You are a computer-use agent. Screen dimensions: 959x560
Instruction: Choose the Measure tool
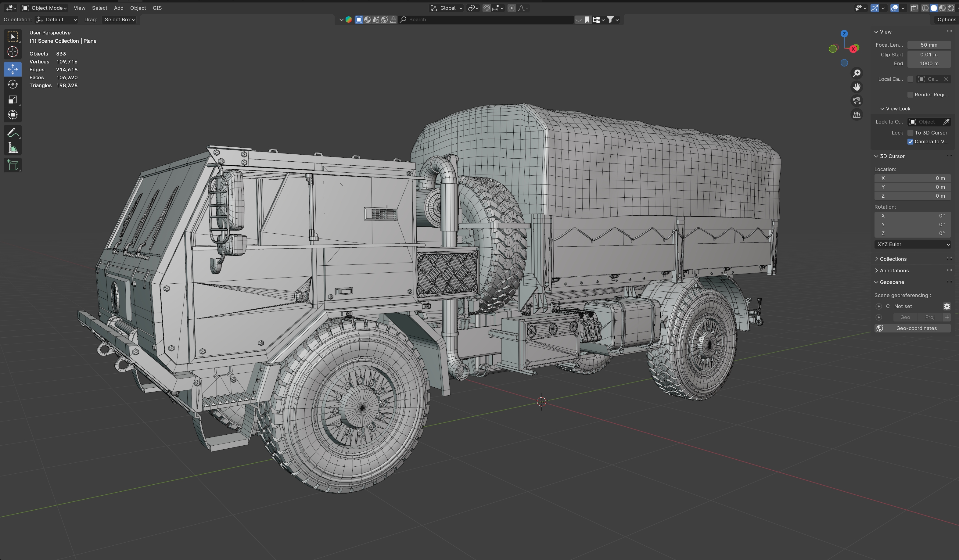click(x=13, y=148)
